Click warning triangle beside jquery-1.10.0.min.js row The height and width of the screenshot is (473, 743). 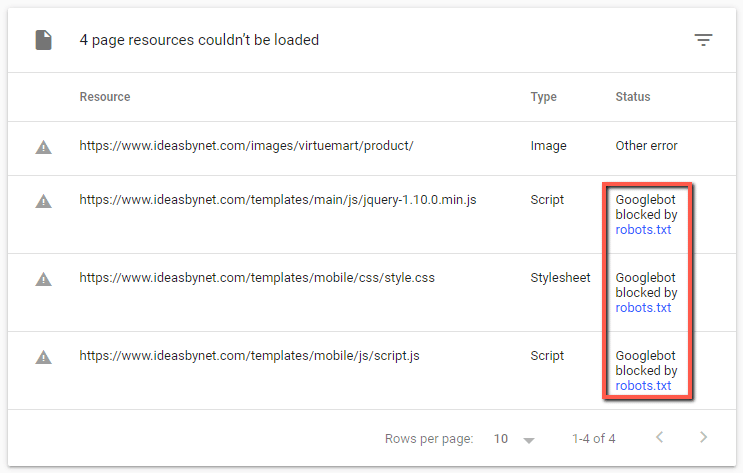coord(43,201)
